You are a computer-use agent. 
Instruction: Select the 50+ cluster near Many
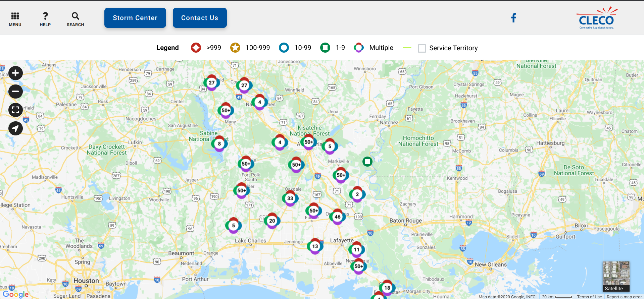tap(226, 111)
